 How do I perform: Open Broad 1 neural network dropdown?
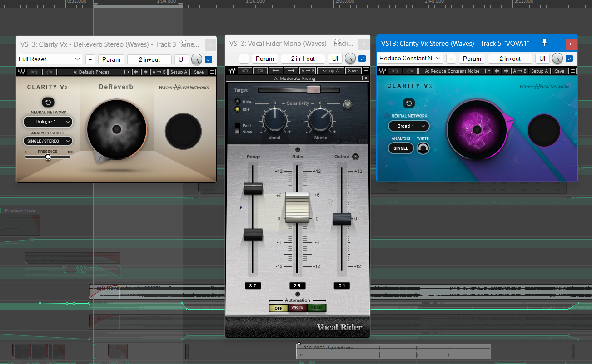pyautogui.click(x=409, y=126)
